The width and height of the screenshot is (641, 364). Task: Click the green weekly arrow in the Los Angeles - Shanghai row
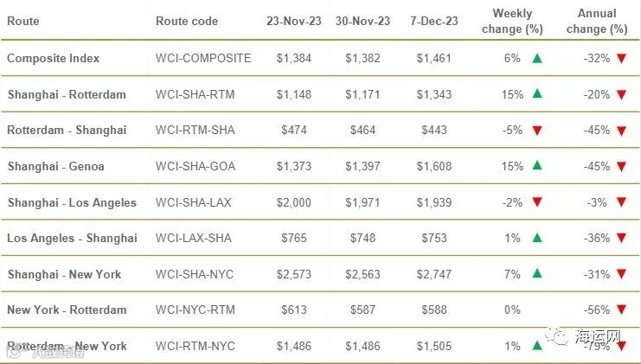pyautogui.click(x=537, y=238)
